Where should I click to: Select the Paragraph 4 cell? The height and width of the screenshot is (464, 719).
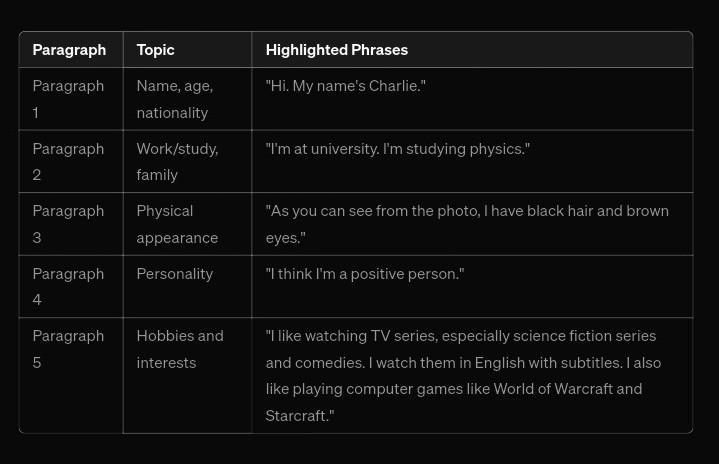point(68,286)
